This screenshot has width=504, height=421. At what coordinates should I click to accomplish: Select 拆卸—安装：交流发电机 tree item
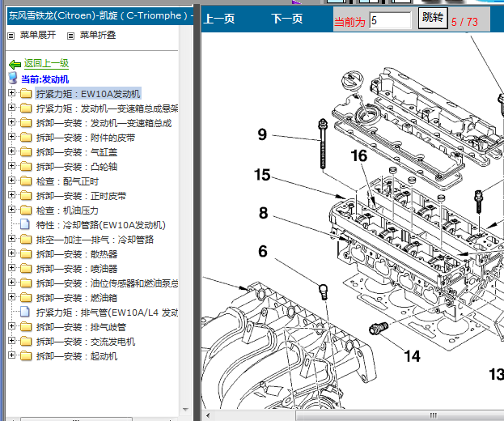point(86,342)
